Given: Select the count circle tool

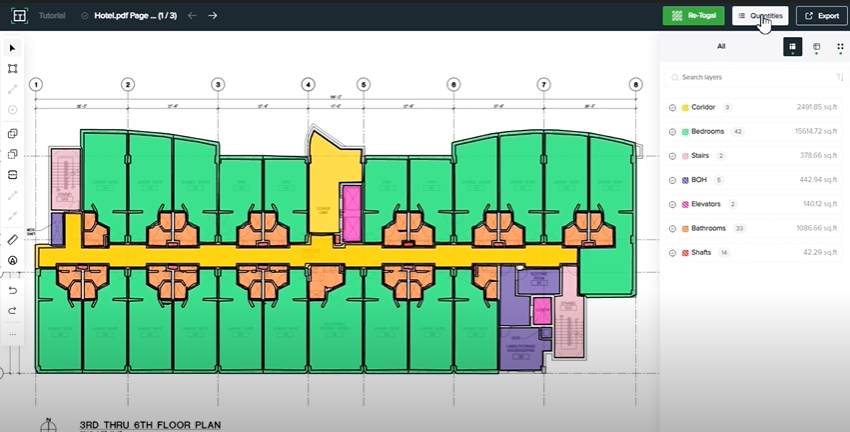Looking at the screenshot, I should point(12,109).
